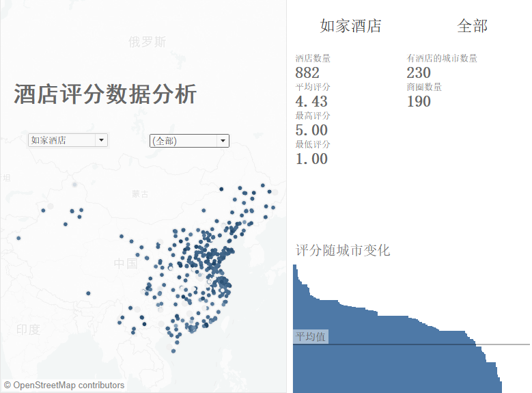Click the 全部 heading in the stats panel
The image size is (532, 393).
(x=472, y=26)
